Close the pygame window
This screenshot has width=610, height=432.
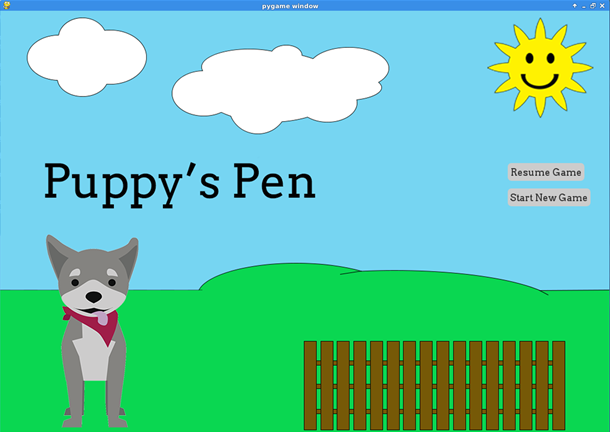[602, 5]
